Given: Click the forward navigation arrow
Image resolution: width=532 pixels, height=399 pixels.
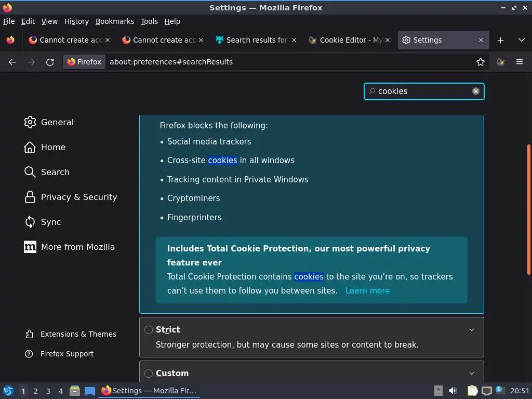Looking at the screenshot, I should pos(31,62).
